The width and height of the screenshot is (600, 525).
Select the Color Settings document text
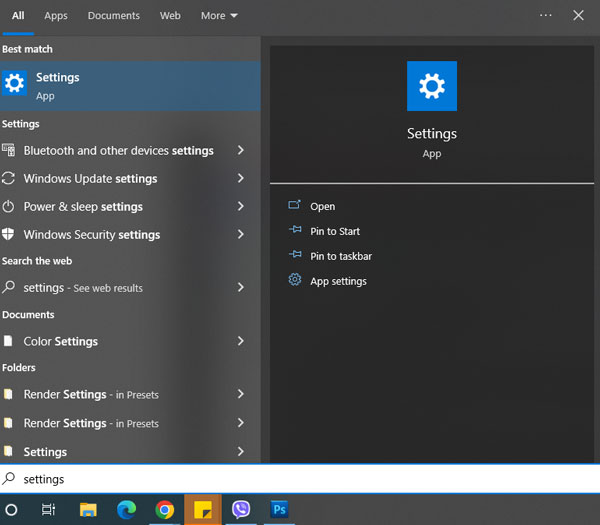pos(60,341)
